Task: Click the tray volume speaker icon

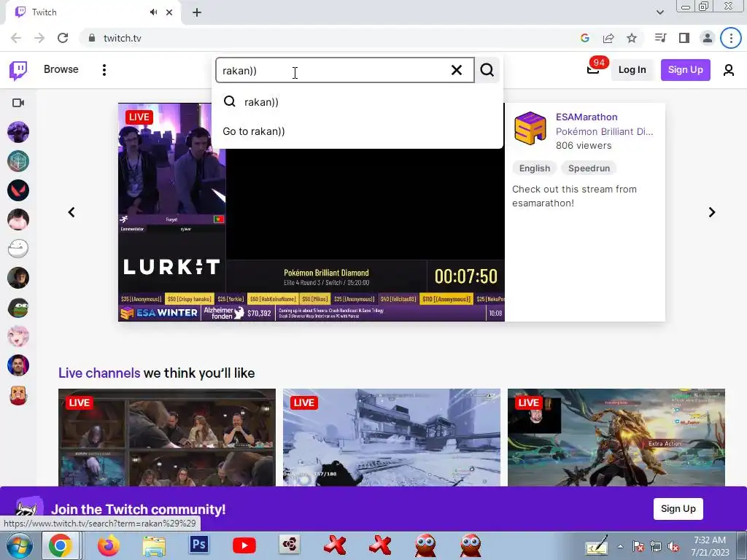Action: [673, 547]
